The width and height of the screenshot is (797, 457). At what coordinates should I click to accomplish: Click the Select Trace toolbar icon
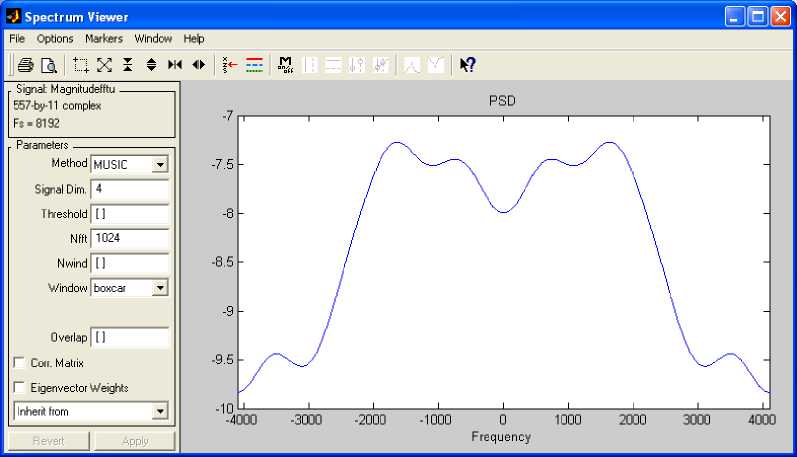click(230, 65)
